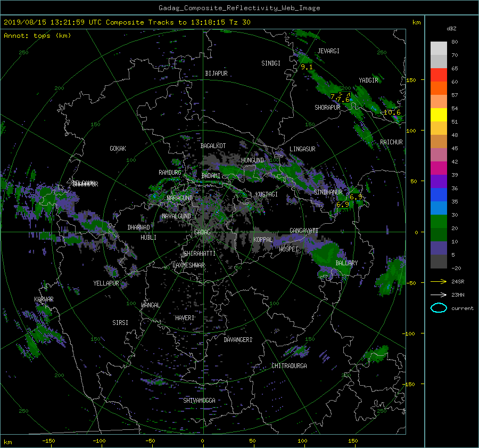Click the white 23MN track arrow in legend

pyautogui.click(x=439, y=295)
